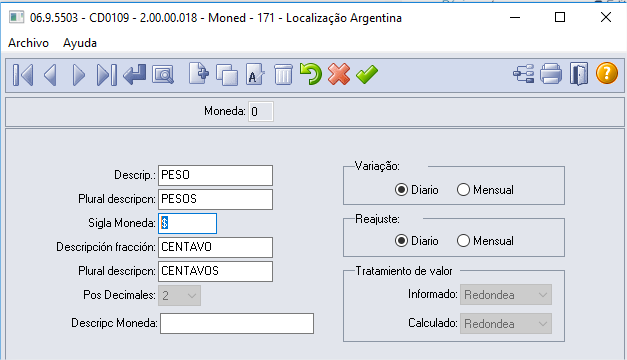
Task: Print using the printer icon
Action: [551, 74]
